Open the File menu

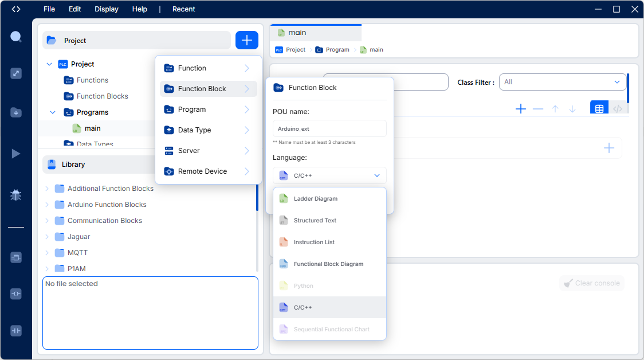coord(49,9)
